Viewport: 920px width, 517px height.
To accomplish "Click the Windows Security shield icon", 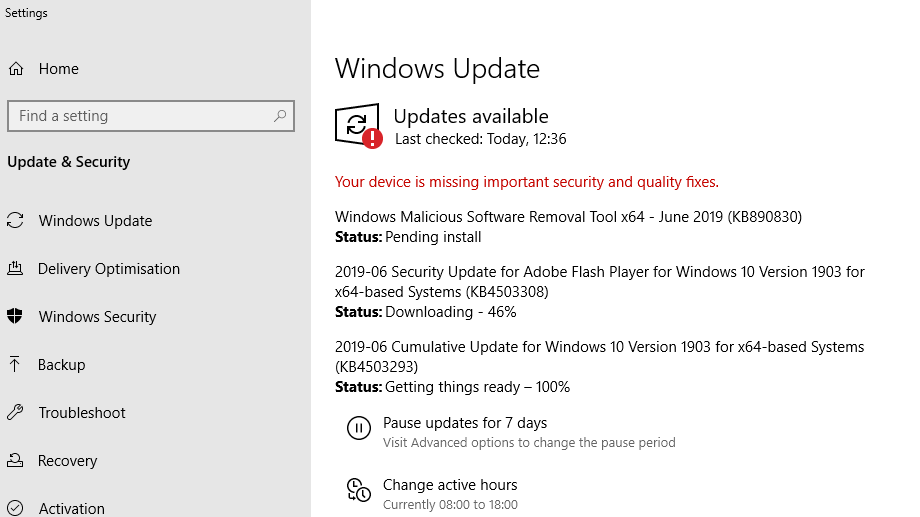I will (x=15, y=317).
